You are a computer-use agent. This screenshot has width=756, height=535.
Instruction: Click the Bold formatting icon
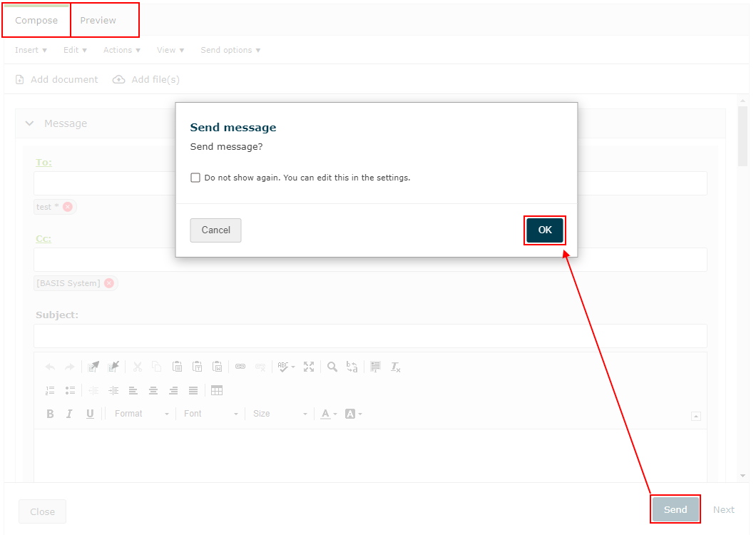[x=50, y=414]
